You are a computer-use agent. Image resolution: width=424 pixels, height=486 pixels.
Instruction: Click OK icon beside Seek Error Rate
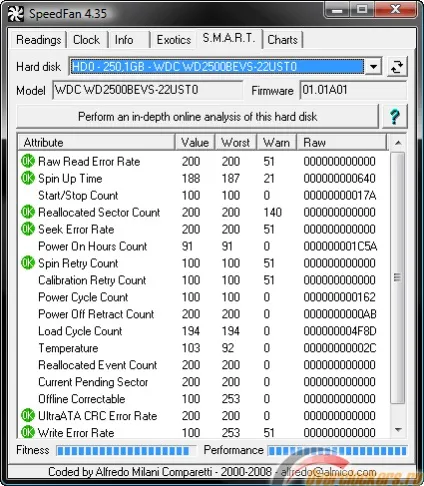pyautogui.click(x=28, y=229)
